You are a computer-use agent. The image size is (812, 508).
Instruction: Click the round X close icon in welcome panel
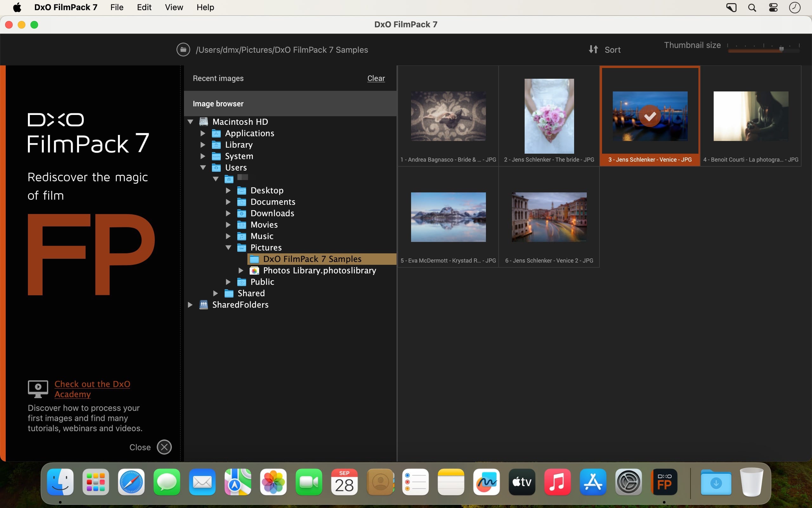(164, 447)
